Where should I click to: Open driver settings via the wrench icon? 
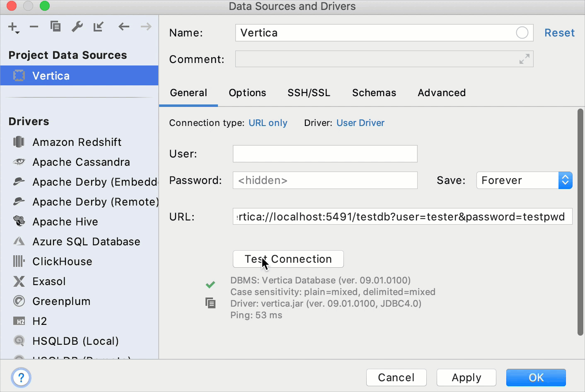pyautogui.click(x=77, y=27)
